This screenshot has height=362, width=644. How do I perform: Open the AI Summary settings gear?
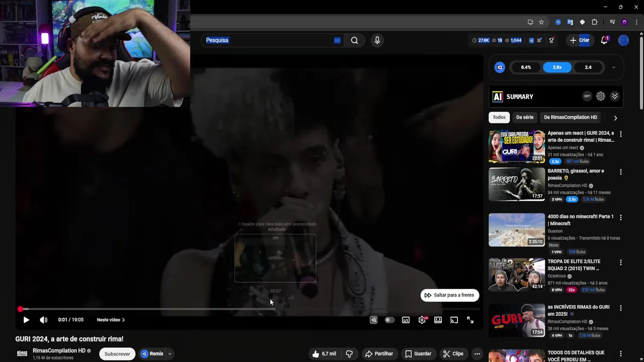(601, 97)
